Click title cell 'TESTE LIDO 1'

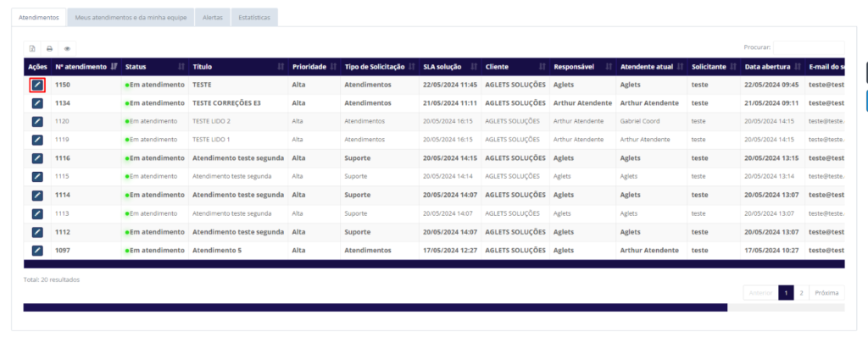pos(211,140)
